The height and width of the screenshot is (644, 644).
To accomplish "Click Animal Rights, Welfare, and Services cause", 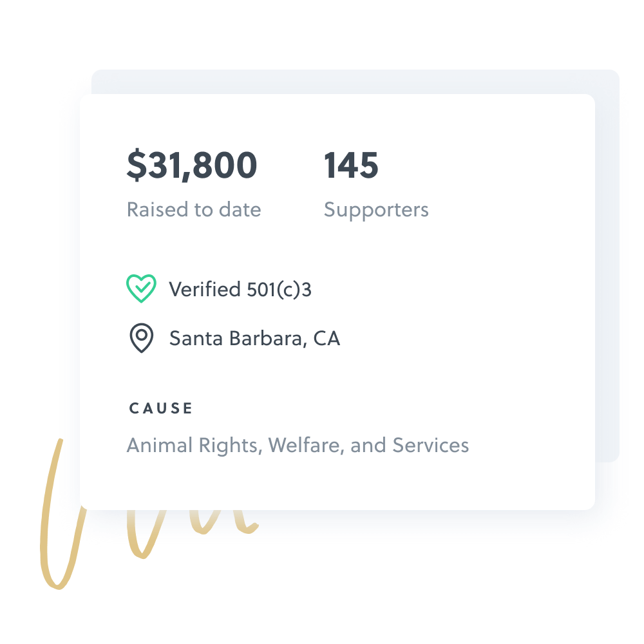I will point(298,445).
